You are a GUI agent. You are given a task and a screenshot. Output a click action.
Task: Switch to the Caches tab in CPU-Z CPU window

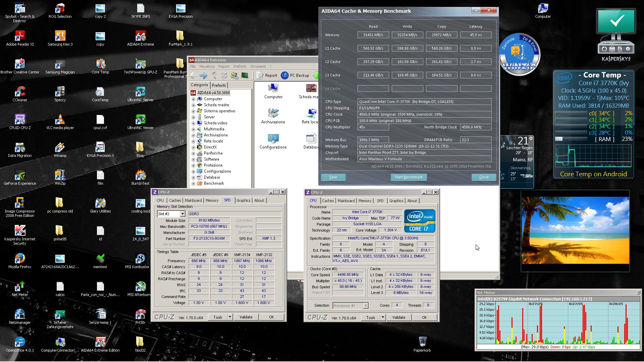pyautogui.click(x=328, y=201)
